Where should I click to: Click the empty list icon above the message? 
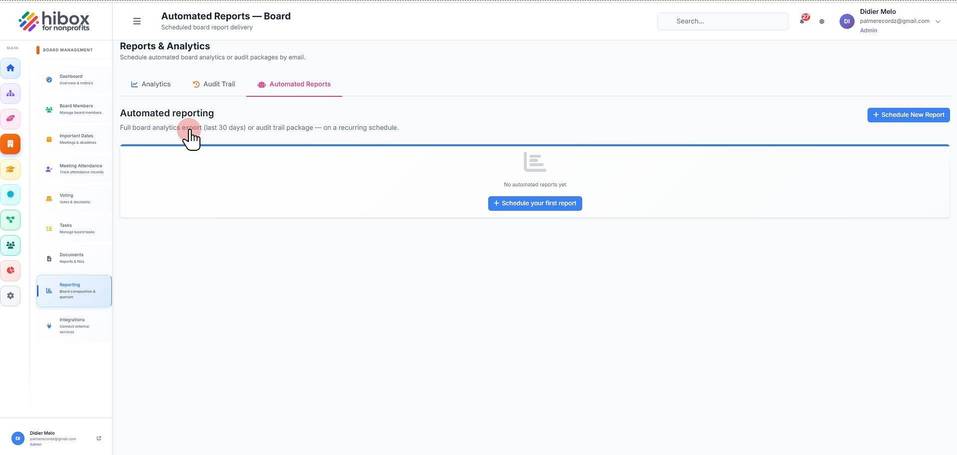coord(535,162)
